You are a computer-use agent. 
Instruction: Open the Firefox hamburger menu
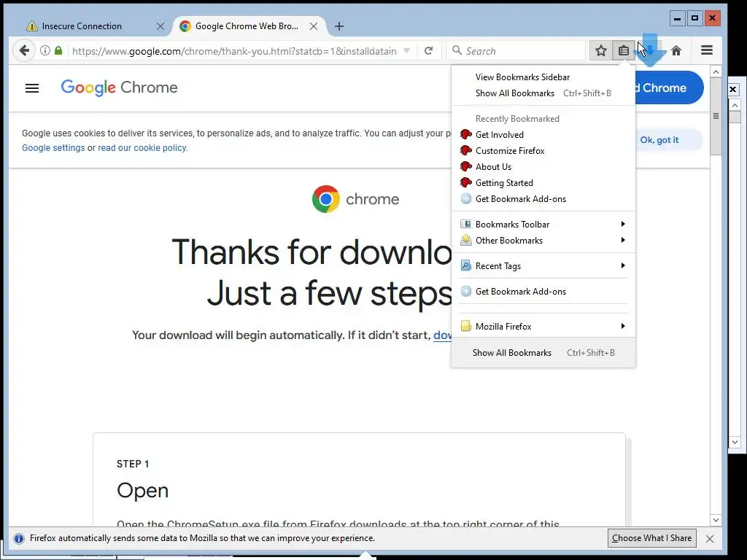707,50
